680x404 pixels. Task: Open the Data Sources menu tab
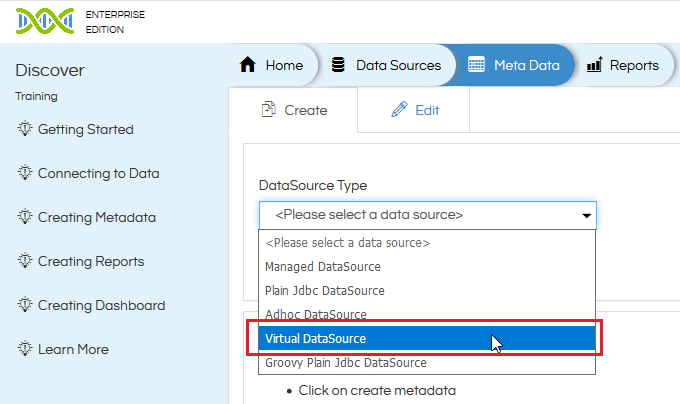coord(386,65)
